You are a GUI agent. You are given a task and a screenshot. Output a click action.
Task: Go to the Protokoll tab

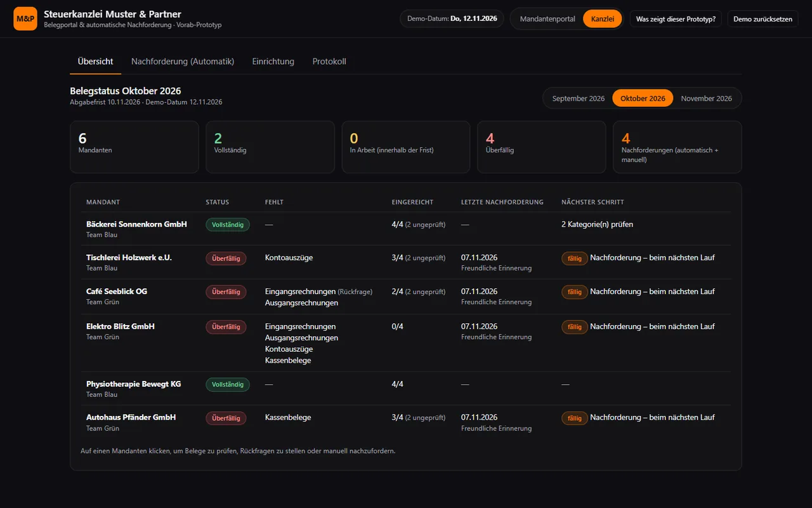click(329, 62)
